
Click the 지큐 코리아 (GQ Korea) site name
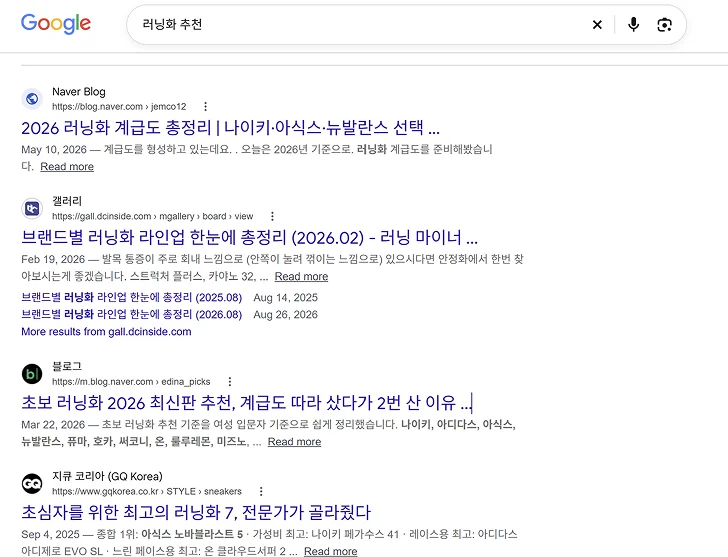click(107, 476)
